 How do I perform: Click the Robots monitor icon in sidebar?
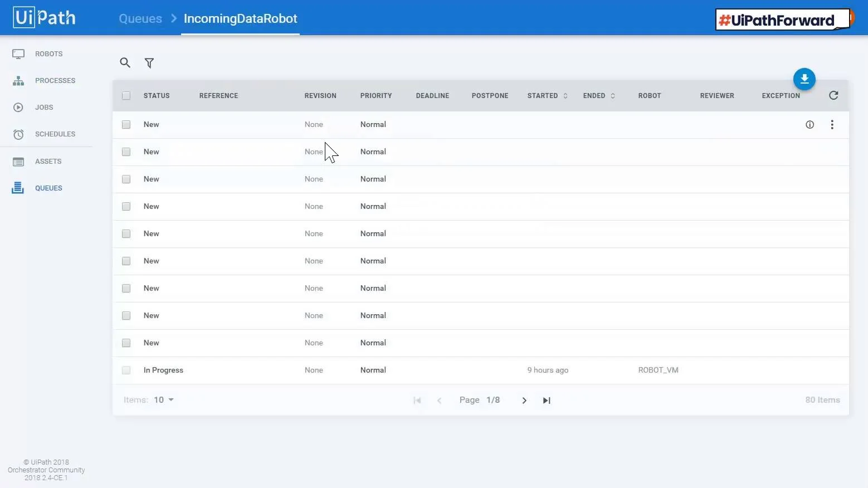pyautogui.click(x=18, y=54)
